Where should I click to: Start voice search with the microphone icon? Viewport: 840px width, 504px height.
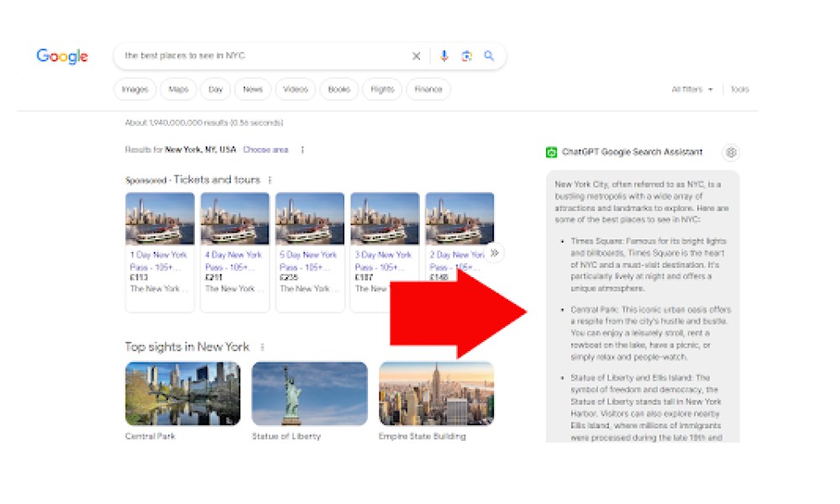coord(444,55)
